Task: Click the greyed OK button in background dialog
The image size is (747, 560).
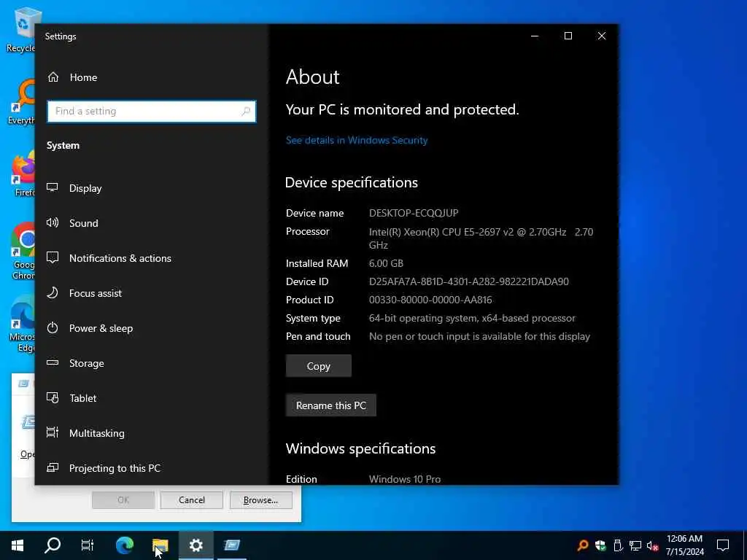Action: tap(123, 500)
